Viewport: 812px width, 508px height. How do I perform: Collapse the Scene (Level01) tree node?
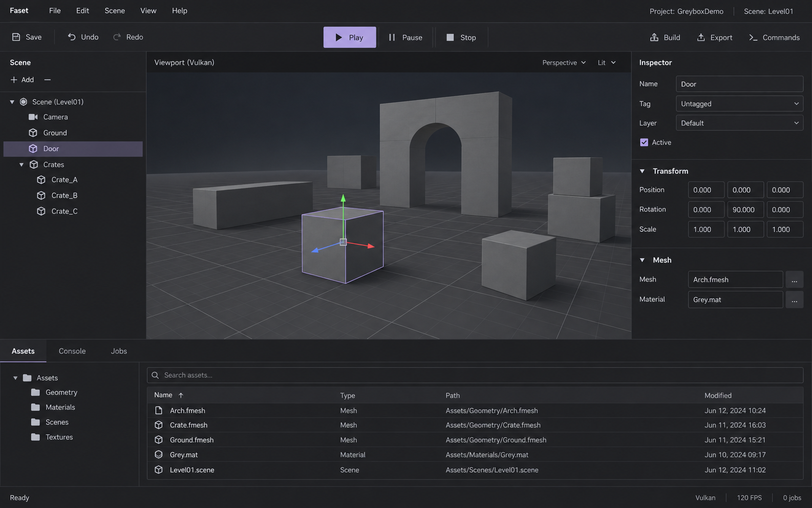pos(12,102)
